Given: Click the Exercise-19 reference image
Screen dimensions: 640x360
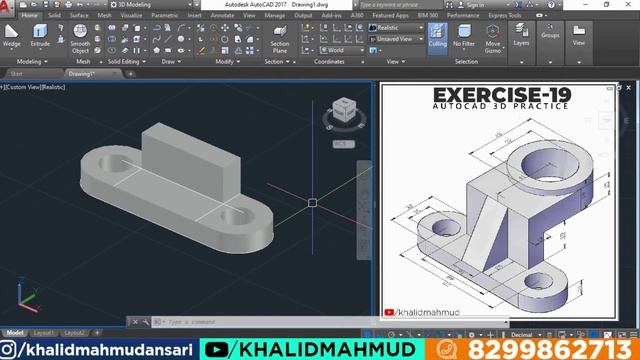Looking at the screenshot, I should [499, 201].
